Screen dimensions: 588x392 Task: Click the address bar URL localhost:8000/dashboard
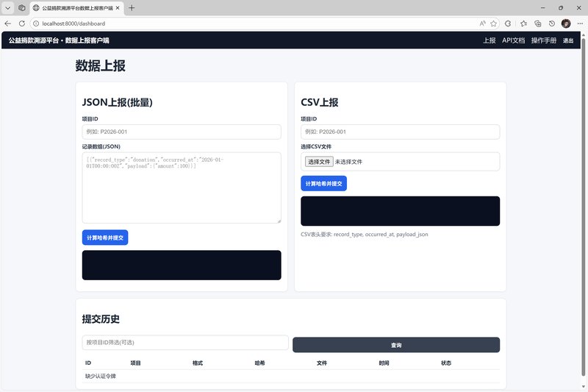click(x=73, y=24)
